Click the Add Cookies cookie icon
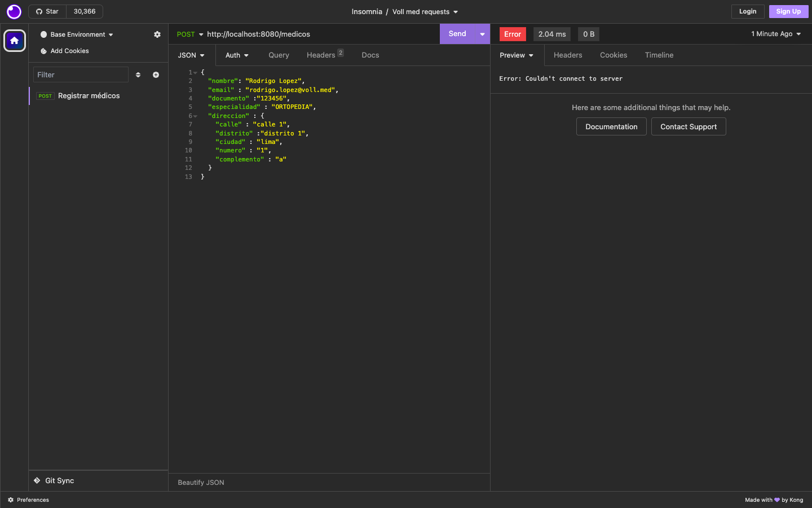The height and width of the screenshot is (508, 812). pyautogui.click(x=43, y=51)
